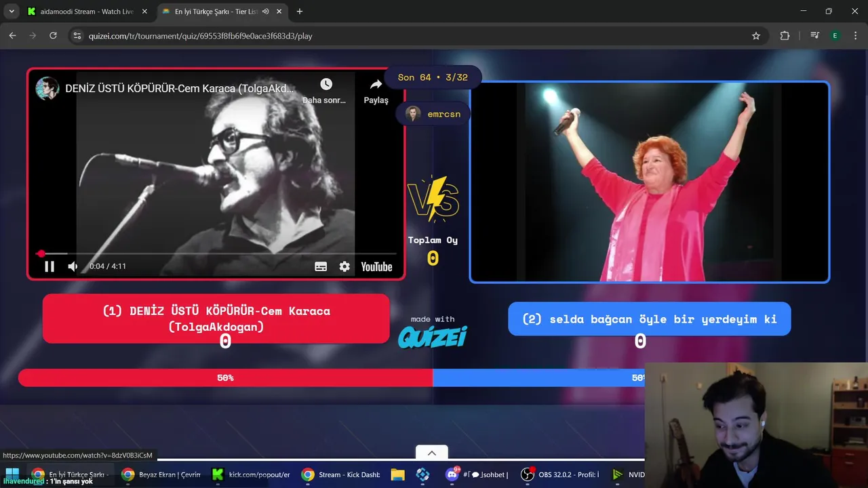This screenshot has width=868, height=488.
Task: Click the Son 64 • 3/32 round indicator
Action: tap(433, 77)
